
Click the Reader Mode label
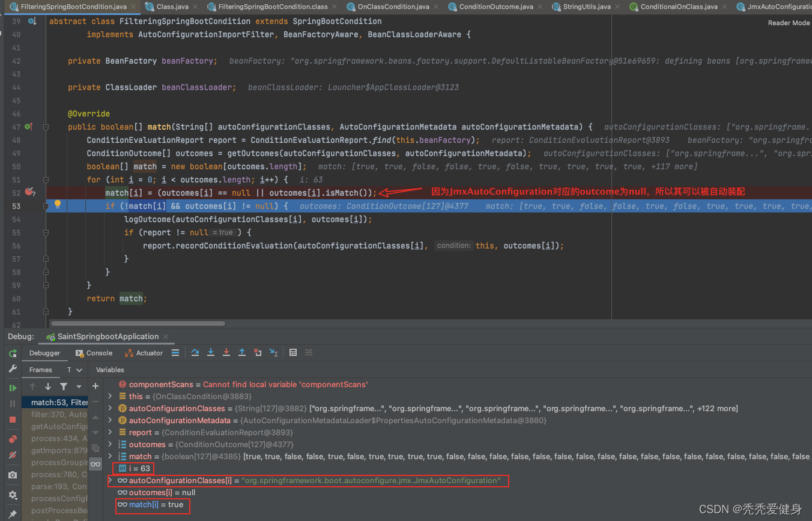point(789,23)
